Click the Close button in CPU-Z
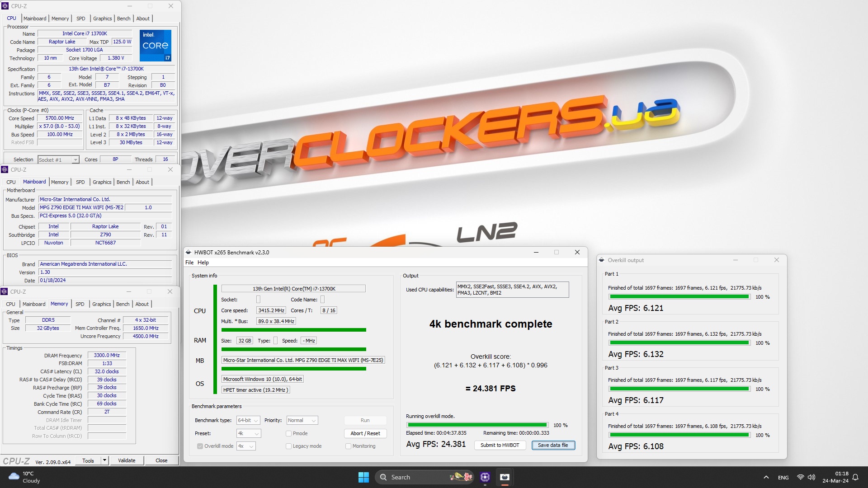 (x=161, y=460)
